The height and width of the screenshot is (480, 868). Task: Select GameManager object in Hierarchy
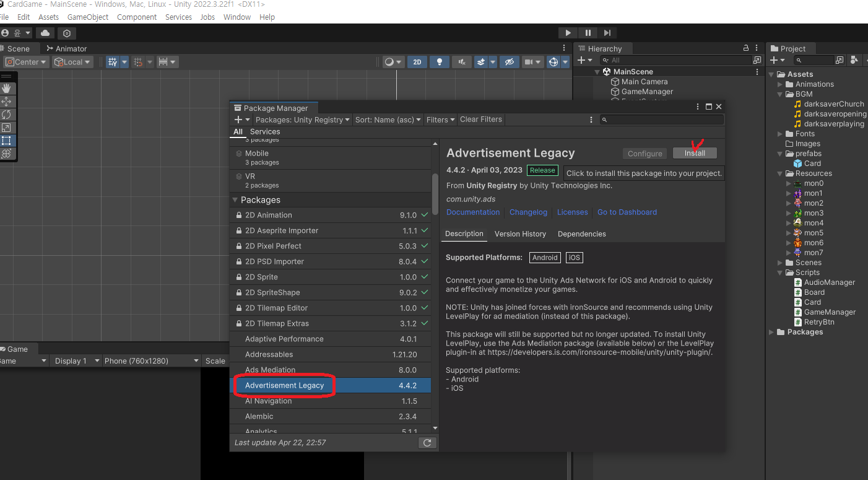[647, 92]
